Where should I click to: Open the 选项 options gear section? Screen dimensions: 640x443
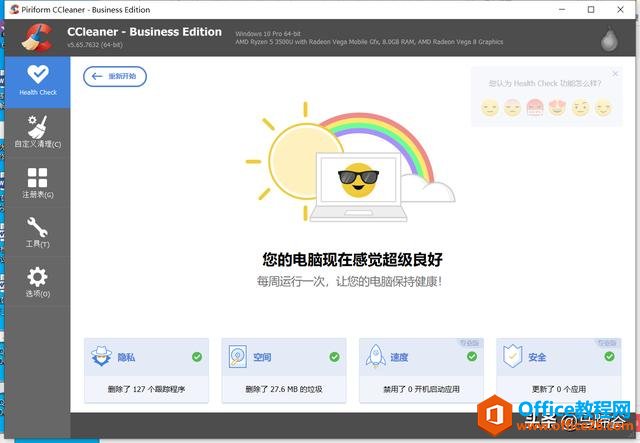(x=37, y=282)
